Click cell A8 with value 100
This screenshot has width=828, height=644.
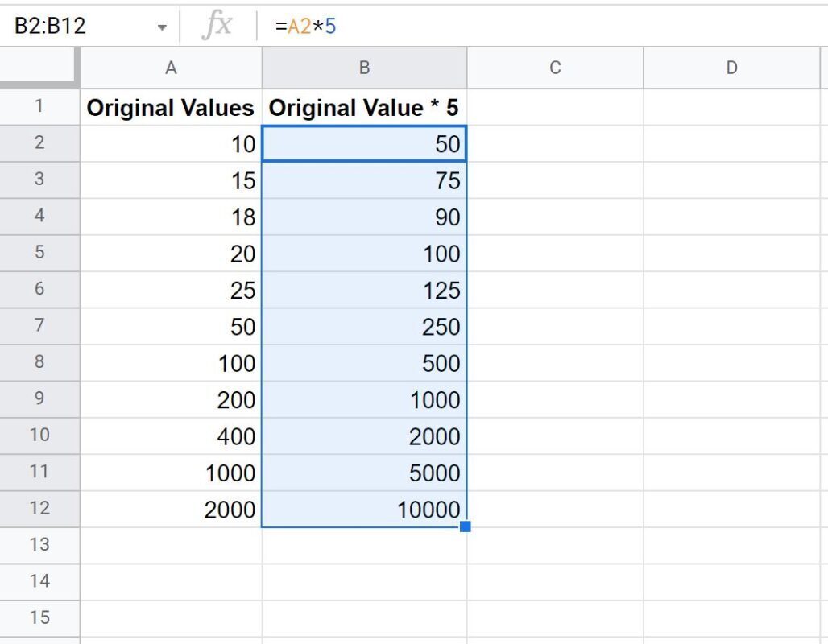click(171, 362)
